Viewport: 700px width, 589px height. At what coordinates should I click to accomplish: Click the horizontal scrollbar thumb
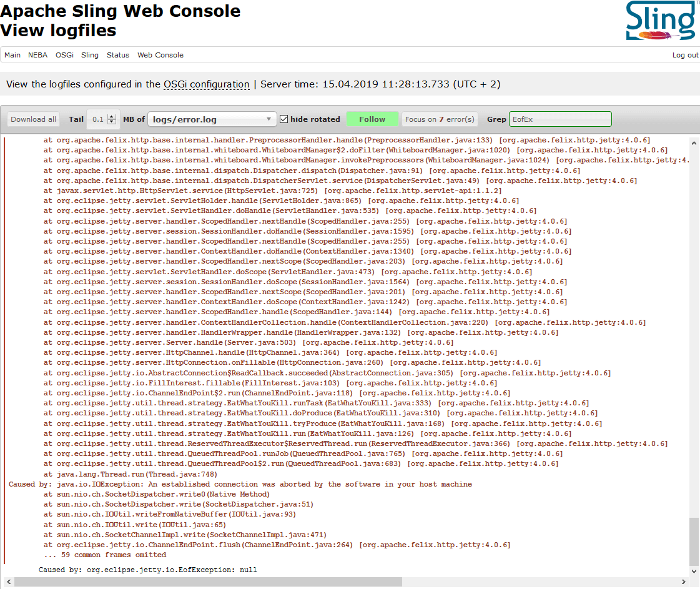[x=208, y=582]
